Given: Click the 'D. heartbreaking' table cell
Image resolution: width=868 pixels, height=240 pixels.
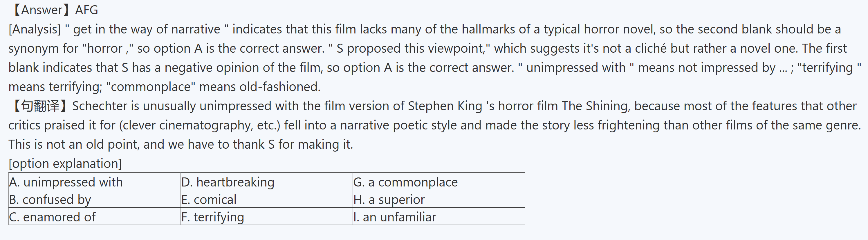Looking at the screenshot, I should click(266, 182).
